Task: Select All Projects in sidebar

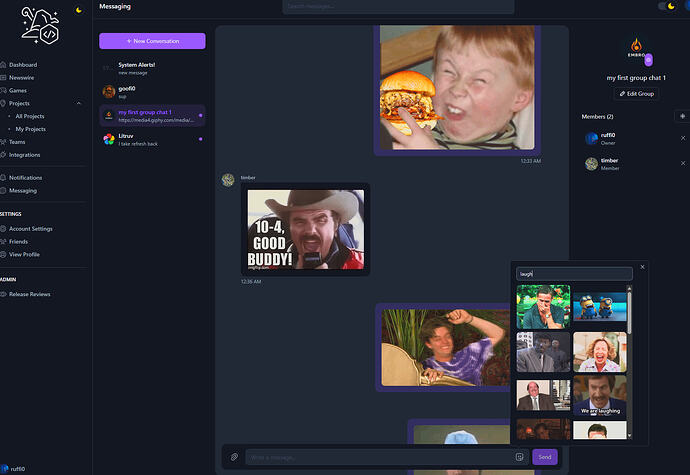Action: 30,116
